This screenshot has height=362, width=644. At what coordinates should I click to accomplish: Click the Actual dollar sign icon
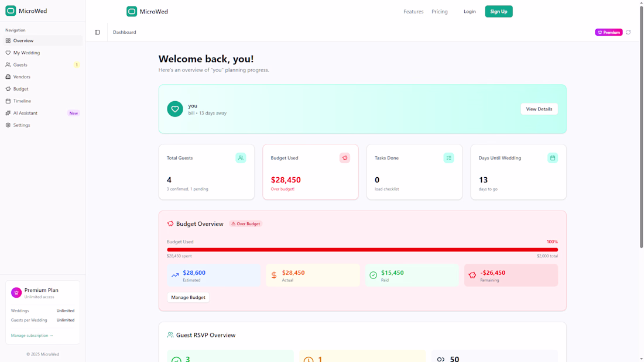coord(274,275)
